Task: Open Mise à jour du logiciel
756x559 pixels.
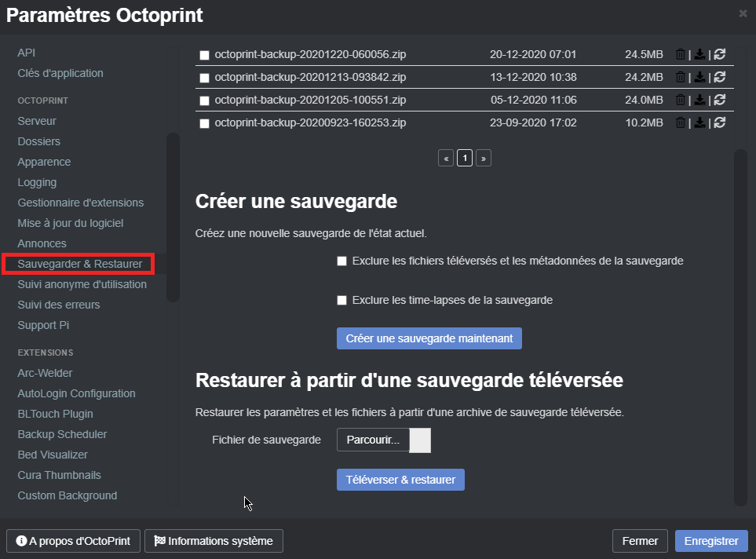Action: tap(71, 223)
